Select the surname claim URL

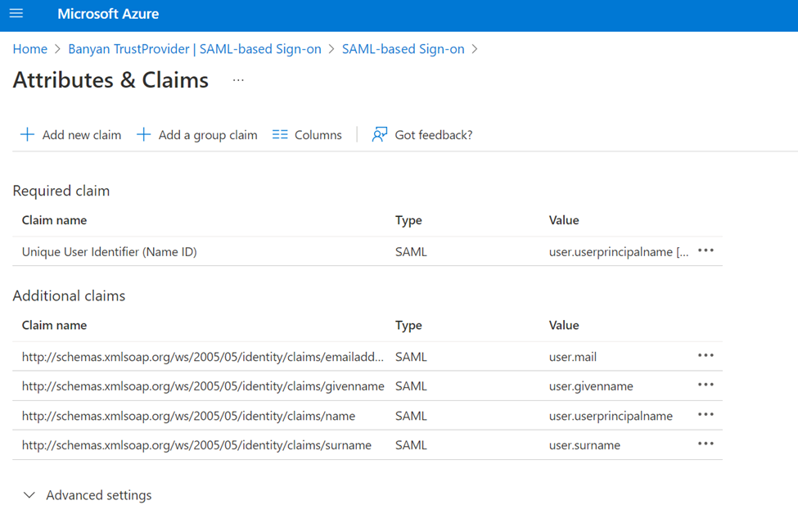coord(196,445)
